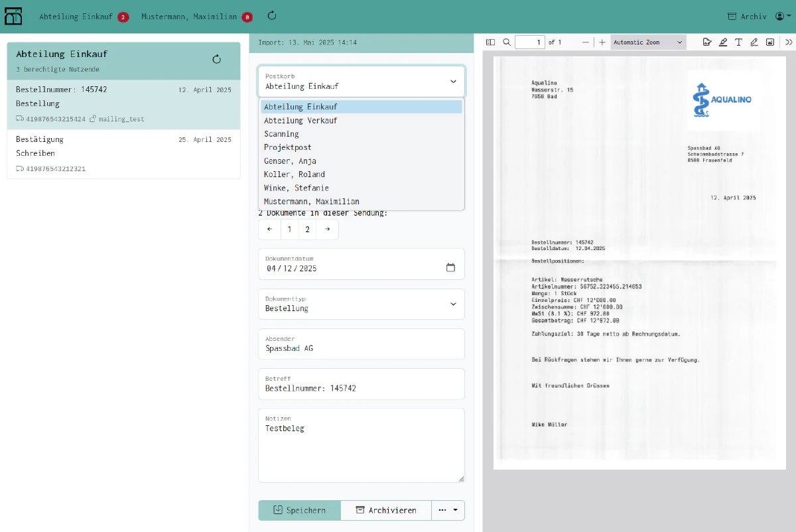The image size is (796, 532).
Task: Choose Koller, Roland in Postkorb list
Action: [x=362, y=174]
